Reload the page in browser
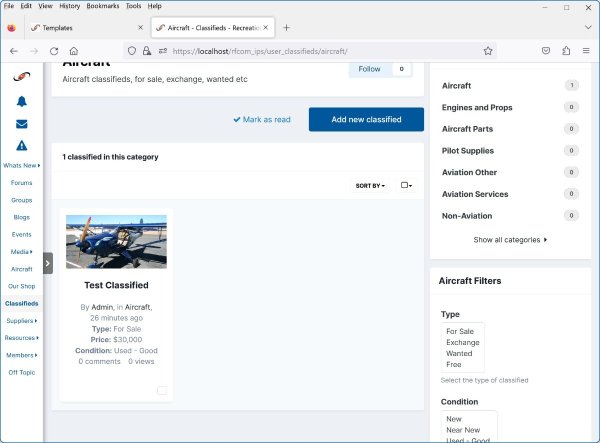 [x=54, y=50]
